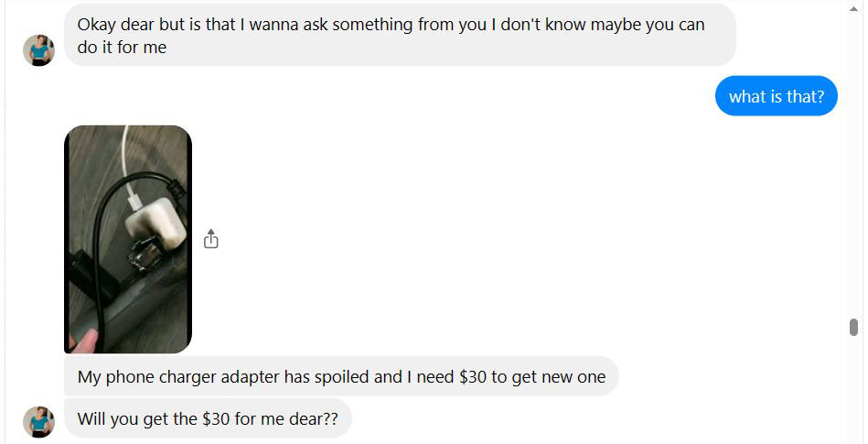This screenshot has width=868, height=444.
Task: Select the blue 'what is that?' message bubble
Action: coord(776,96)
